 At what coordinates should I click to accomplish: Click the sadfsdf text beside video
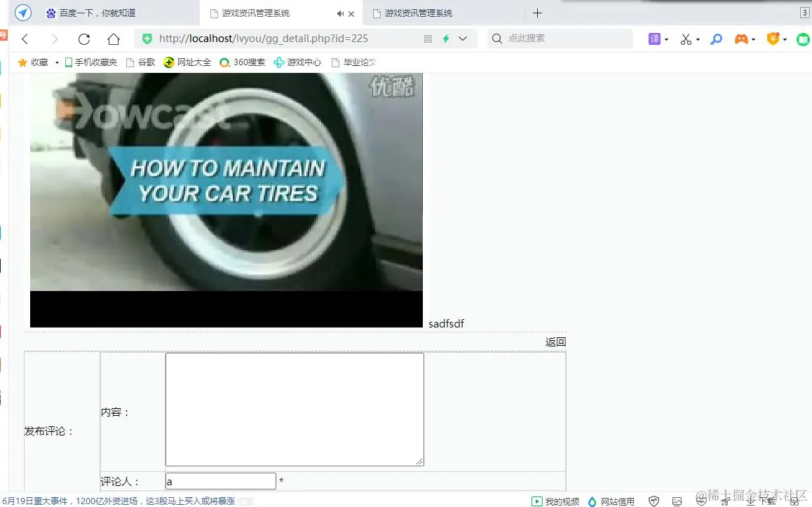click(446, 324)
